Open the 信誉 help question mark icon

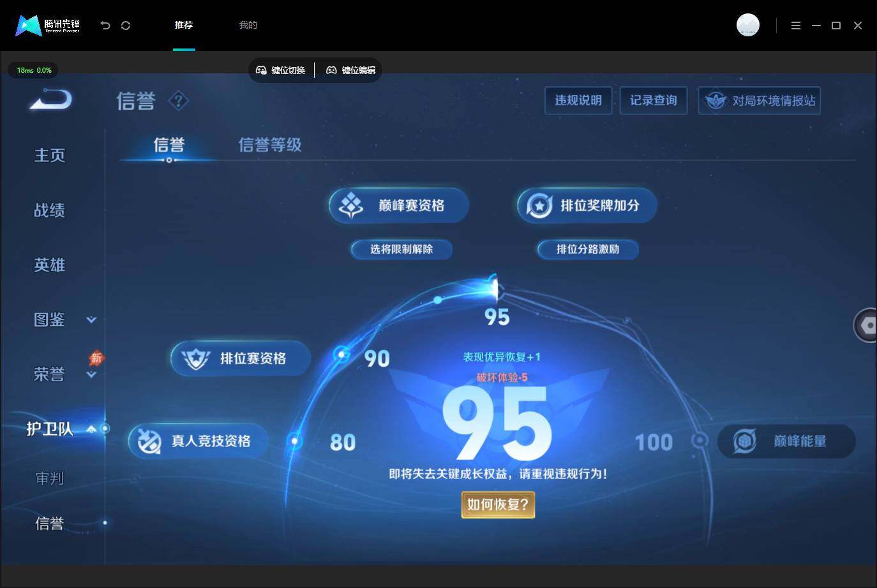point(179,100)
